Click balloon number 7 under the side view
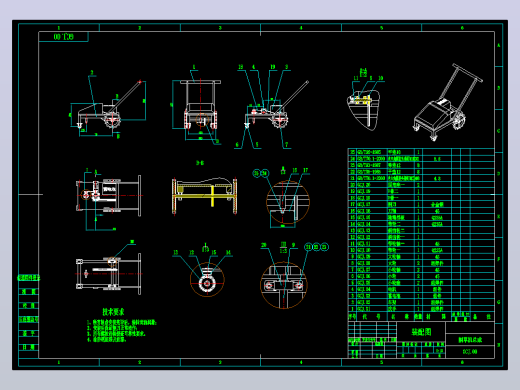Viewport: 520px width, 390px height. (286, 145)
